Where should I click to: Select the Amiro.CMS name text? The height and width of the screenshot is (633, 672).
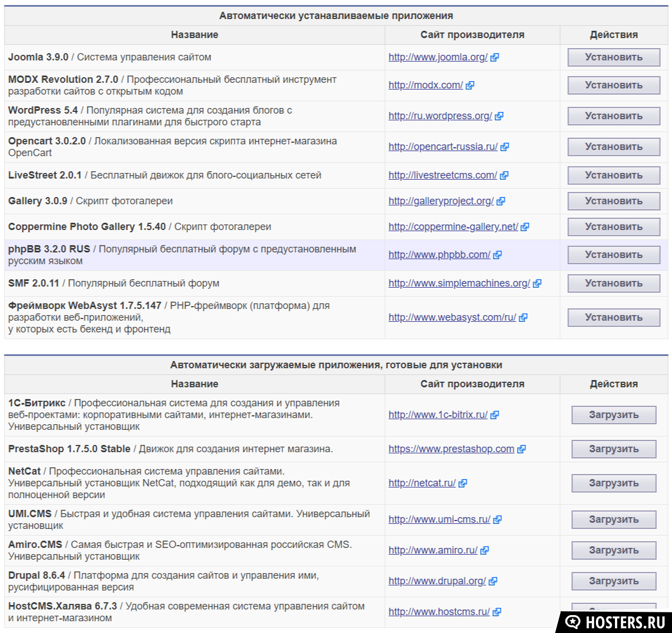[x=35, y=545]
